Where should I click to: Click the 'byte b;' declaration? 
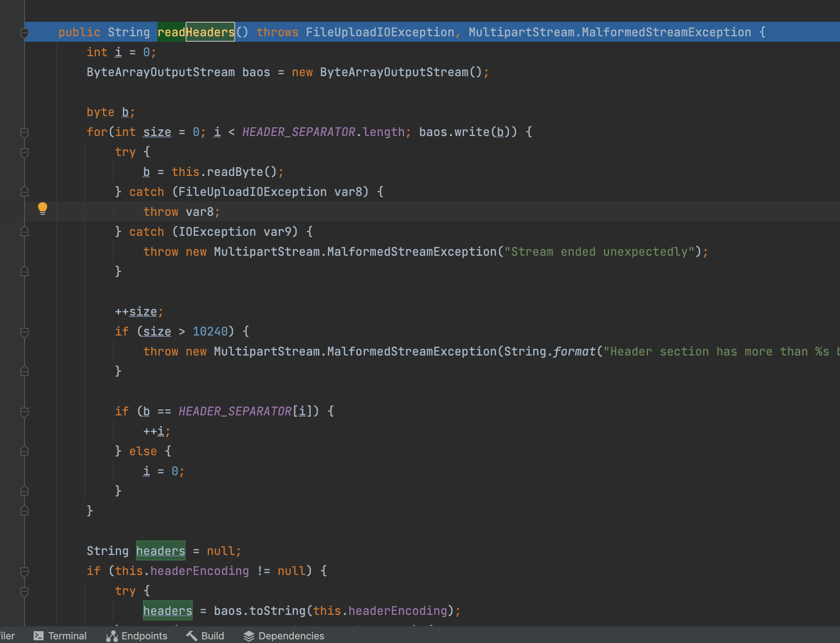coord(111,112)
